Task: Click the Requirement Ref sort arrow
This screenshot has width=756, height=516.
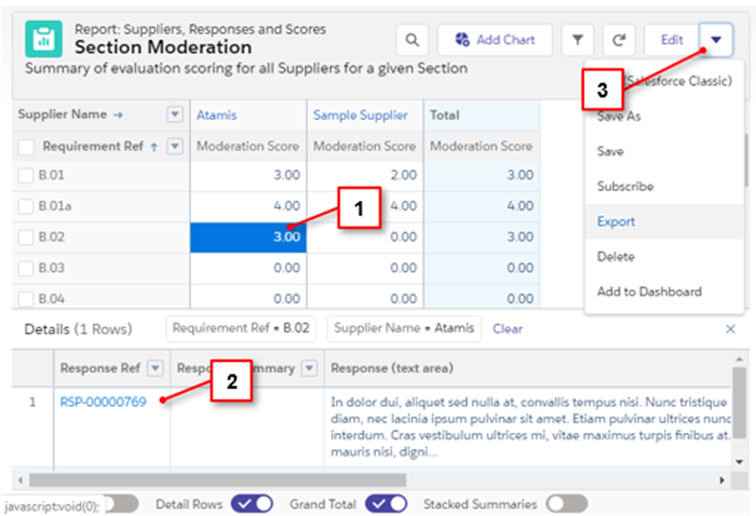Action: [x=154, y=147]
